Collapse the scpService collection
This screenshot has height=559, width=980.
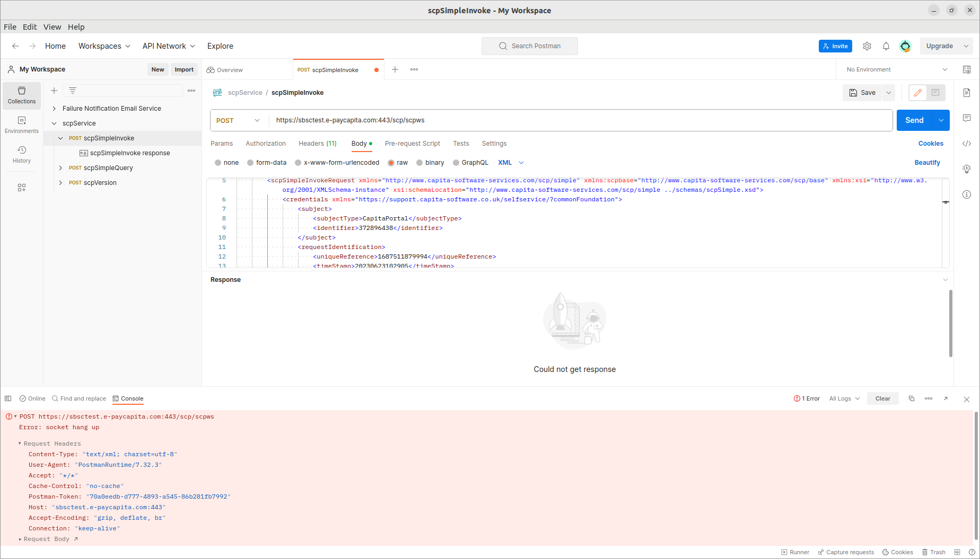[54, 123]
